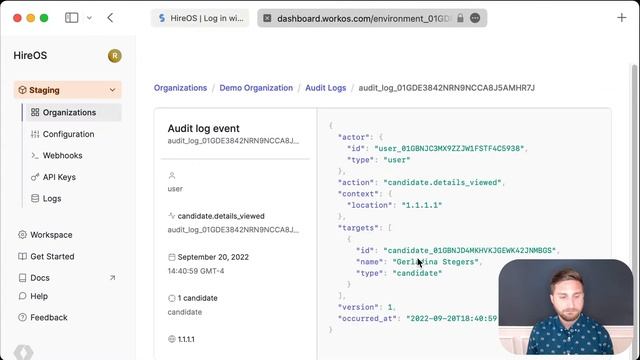Image resolution: width=640 pixels, height=360 pixels.
Task: Open Help in the sidebar
Action: [x=33, y=296]
